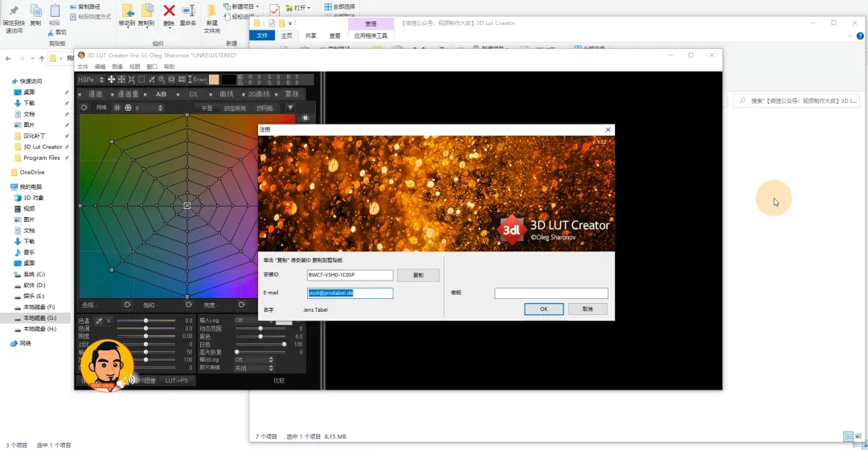Image resolution: width=868 pixels, height=450 pixels.
Task: Click the 锁定所有 button
Action: tap(235, 108)
